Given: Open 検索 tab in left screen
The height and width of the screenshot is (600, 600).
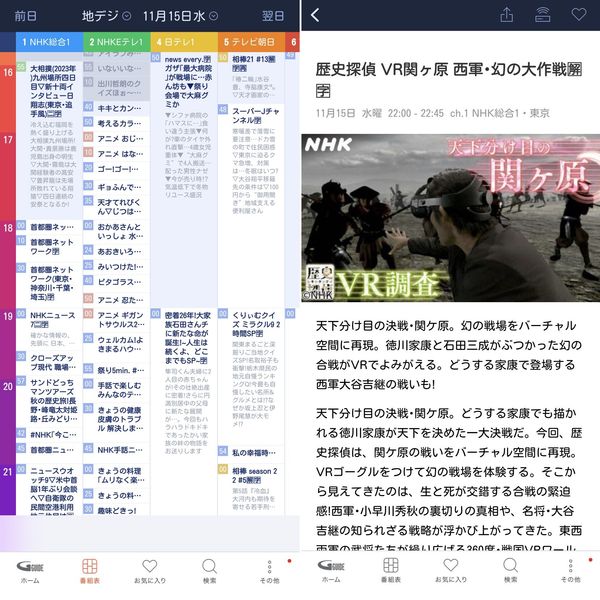Looking at the screenshot, I should pyautogui.click(x=209, y=572).
